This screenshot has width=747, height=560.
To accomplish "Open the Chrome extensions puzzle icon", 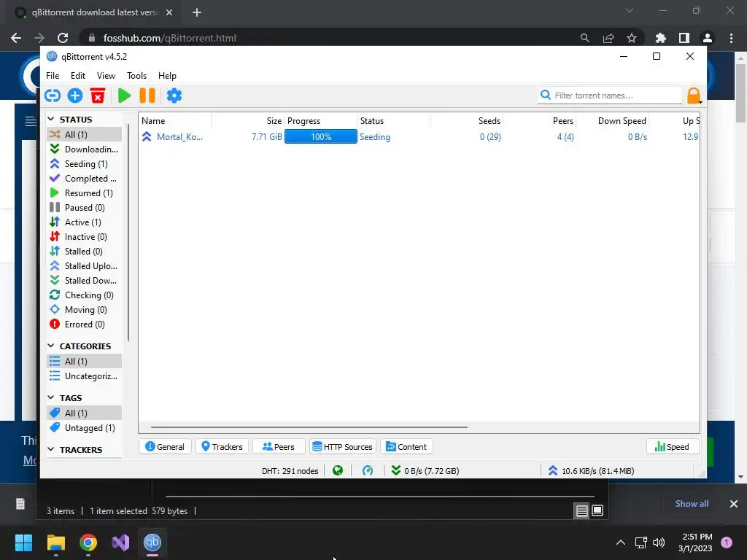I will [660, 38].
